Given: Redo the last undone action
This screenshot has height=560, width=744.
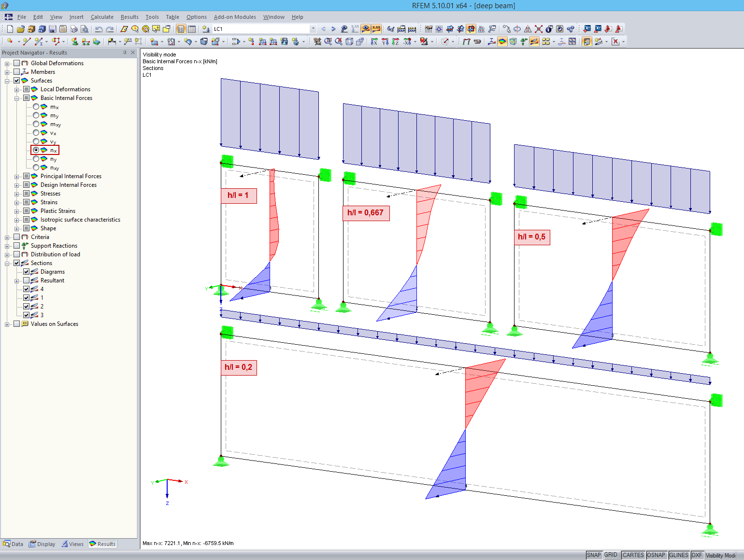Looking at the screenshot, I should click(x=110, y=29).
